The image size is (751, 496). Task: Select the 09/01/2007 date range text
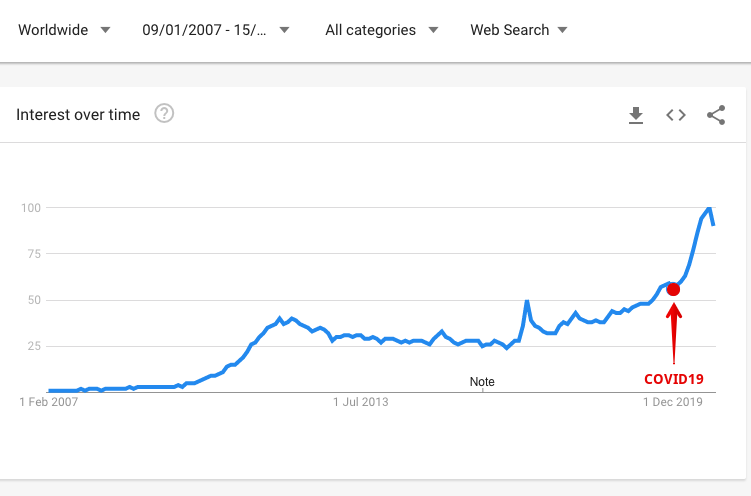204,30
